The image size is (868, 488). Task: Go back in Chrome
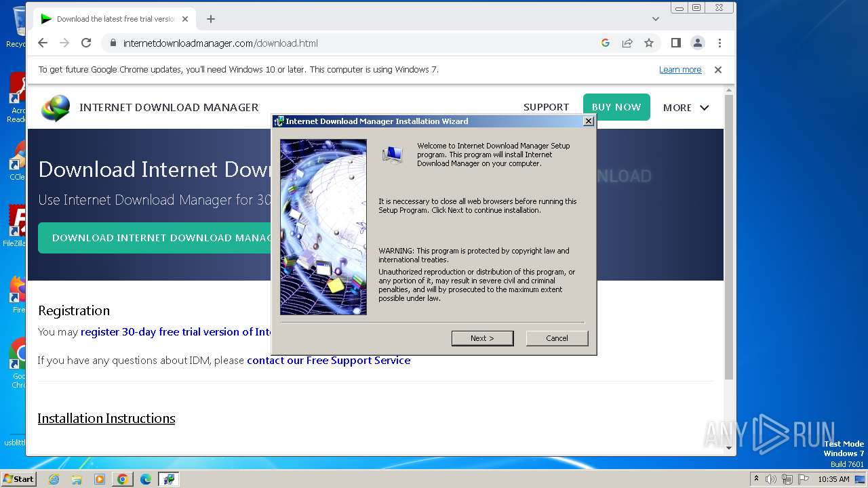point(43,43)
